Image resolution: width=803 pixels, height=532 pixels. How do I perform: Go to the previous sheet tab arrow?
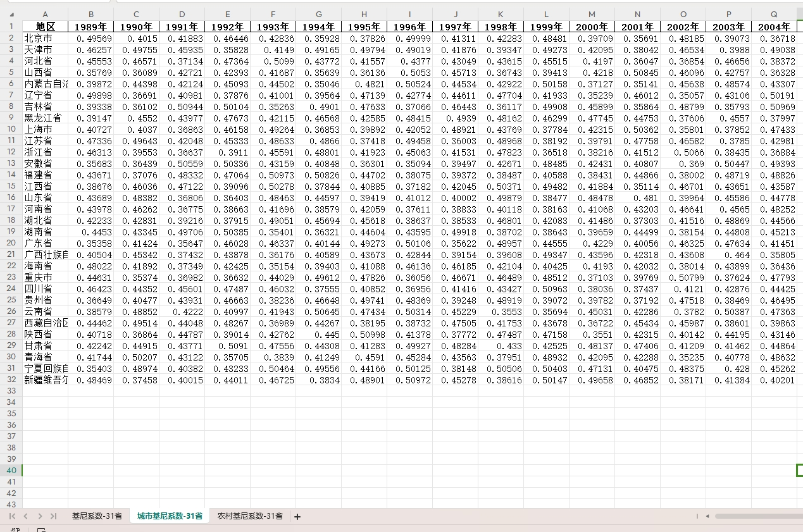[x=26, y=516]
